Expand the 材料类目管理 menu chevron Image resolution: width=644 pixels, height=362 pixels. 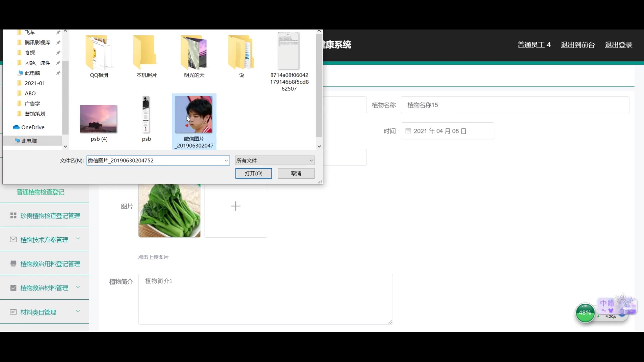tap(78, 311)
